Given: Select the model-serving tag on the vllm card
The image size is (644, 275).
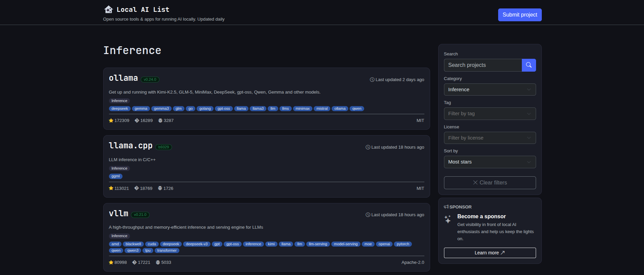Looking at the screenshot, I should tap(346, 244).
